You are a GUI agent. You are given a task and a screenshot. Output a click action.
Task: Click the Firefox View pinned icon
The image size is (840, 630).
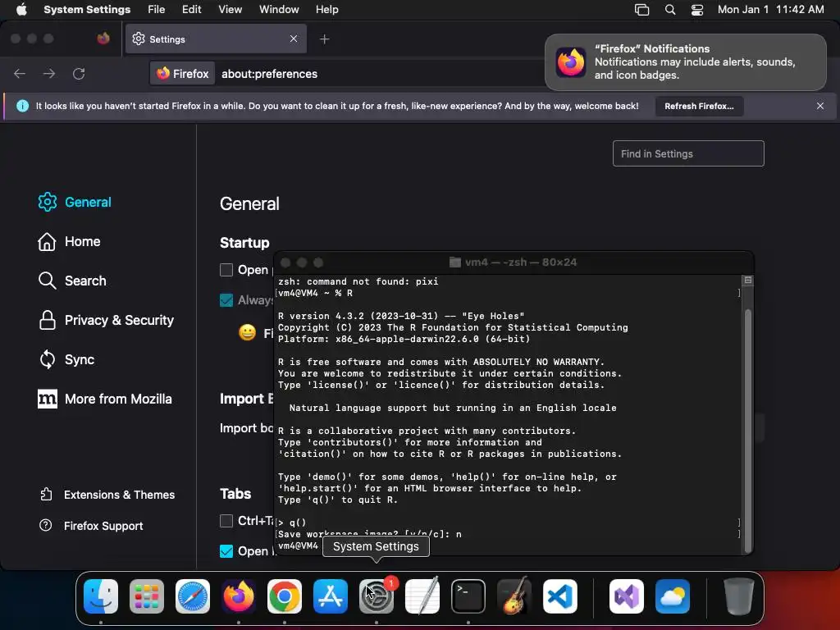pyautogui.click(x=103, y=39)
